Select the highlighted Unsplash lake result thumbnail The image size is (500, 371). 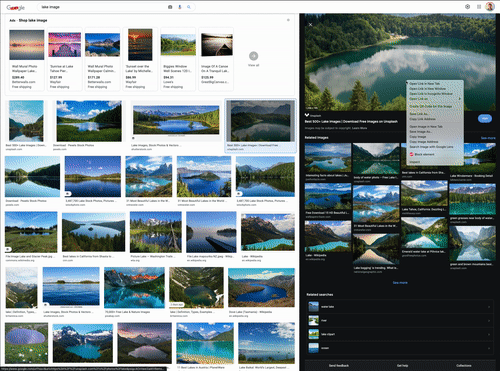[261, 121]
